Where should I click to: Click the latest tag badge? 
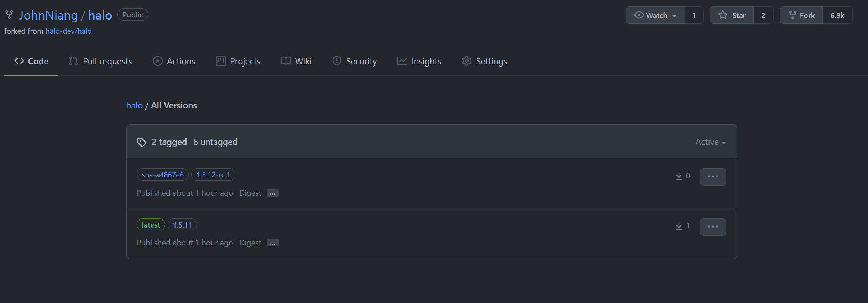(151, 224)
